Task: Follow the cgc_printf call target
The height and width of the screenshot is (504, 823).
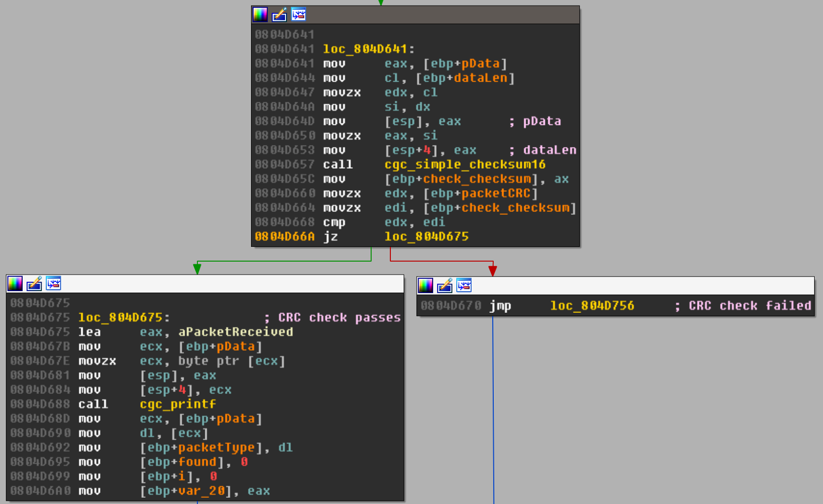Action: pyautogui.click(x=178, y=404)
